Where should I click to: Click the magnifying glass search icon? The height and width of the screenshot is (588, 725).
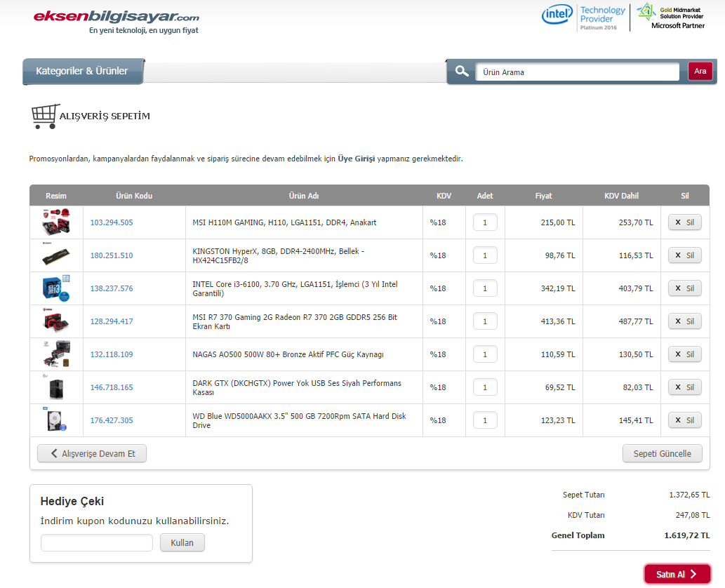click(x=461, y=71)
